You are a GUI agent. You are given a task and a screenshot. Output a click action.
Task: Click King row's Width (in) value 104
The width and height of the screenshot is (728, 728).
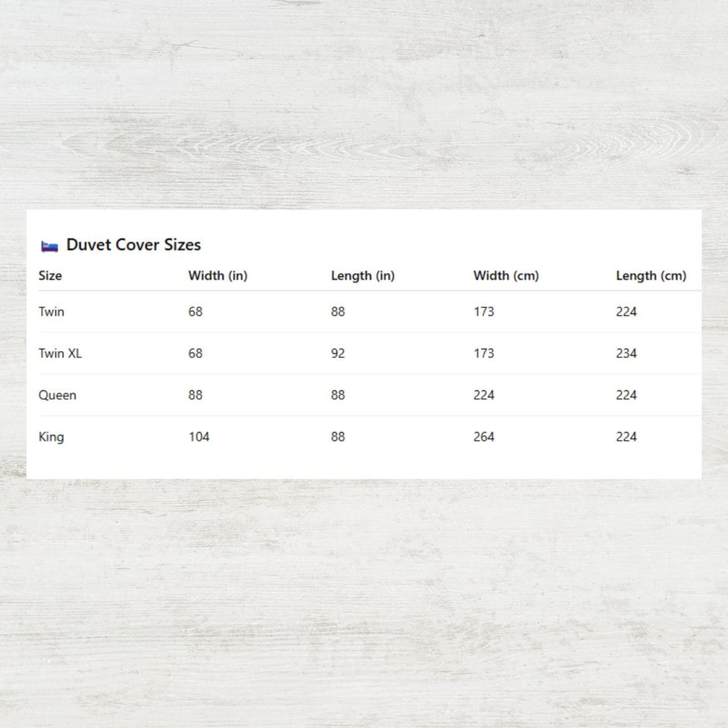[199, 437]
